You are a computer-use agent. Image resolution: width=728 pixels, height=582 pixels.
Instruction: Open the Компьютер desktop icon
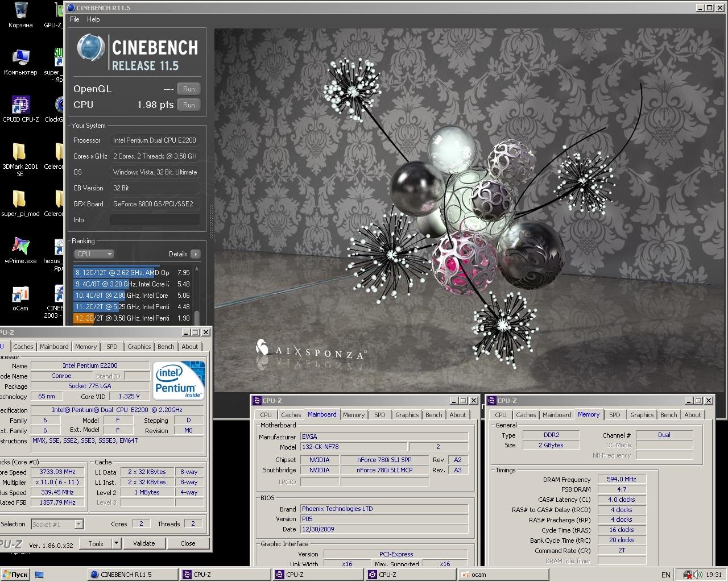20,62
